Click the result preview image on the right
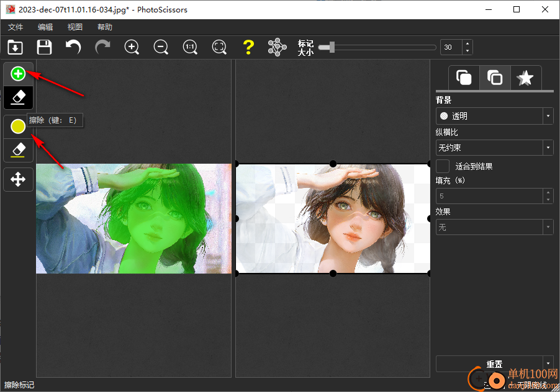Image resolution: width=560 pixels, height=392 pixels. click(333, 219)
